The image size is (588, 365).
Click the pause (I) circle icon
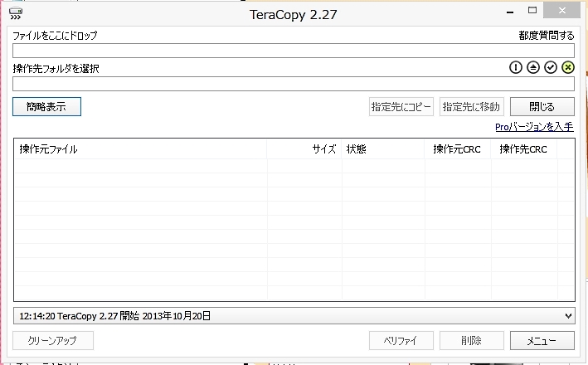coord(516,67)
